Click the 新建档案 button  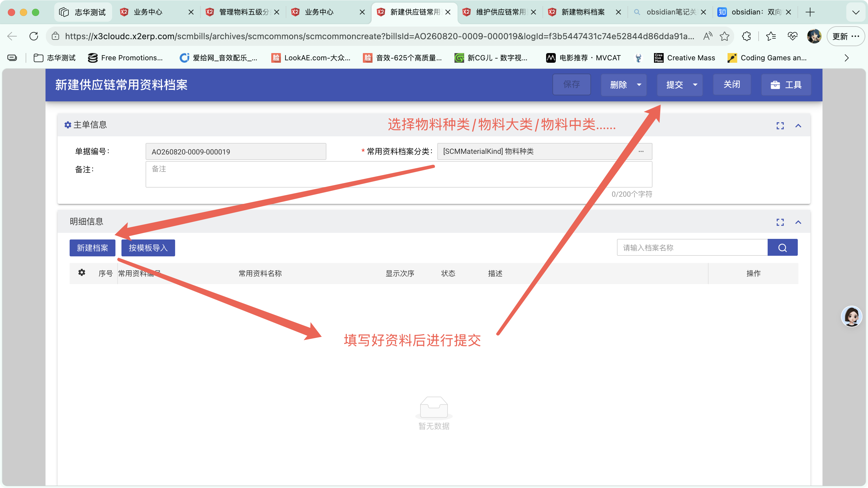(x=92, y=248)
